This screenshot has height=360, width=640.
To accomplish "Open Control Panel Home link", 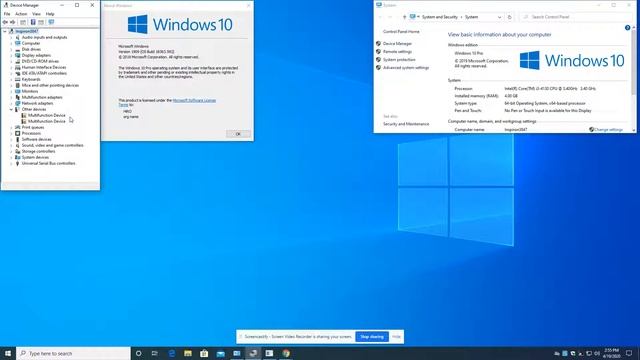I will point(401,31).
